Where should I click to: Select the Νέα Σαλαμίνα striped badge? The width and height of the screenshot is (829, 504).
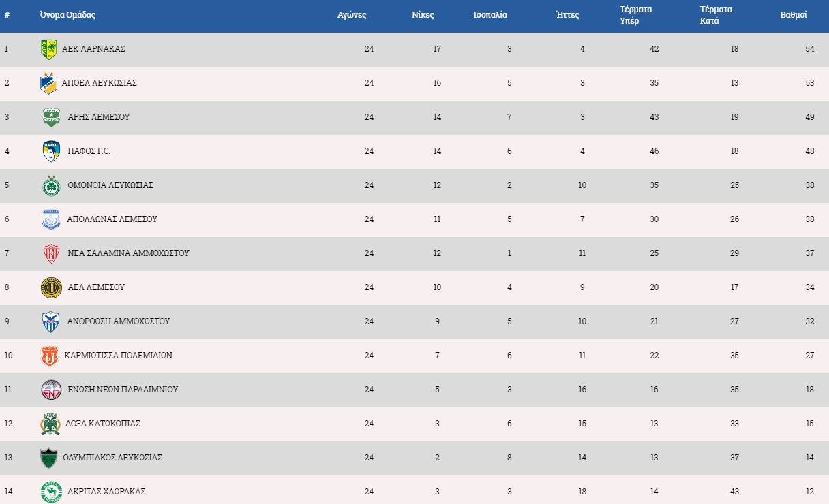point(51,253)
